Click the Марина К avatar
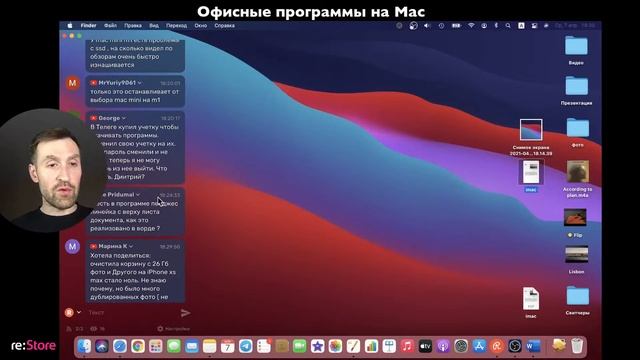The image size is (640, 360). (x=73, y=247)
